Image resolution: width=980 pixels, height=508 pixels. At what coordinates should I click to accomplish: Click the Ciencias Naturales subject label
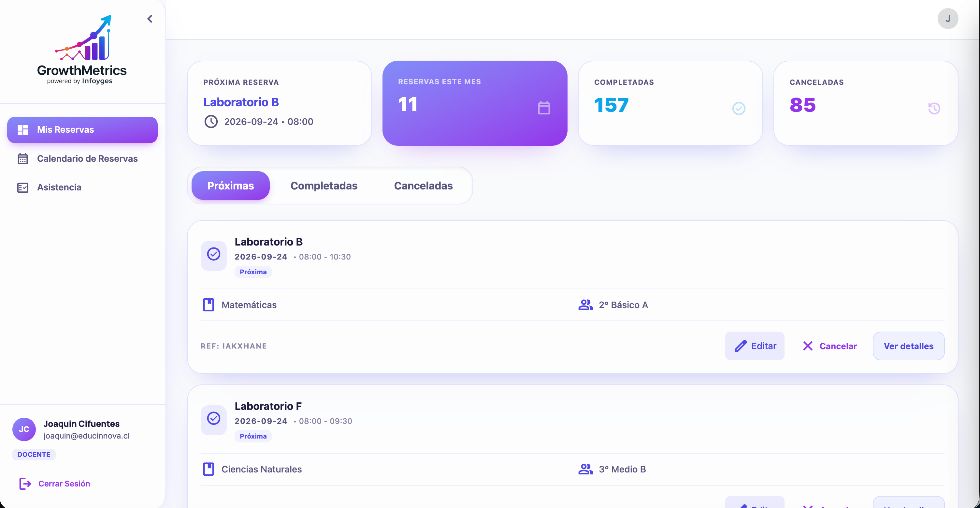[262, 469]
